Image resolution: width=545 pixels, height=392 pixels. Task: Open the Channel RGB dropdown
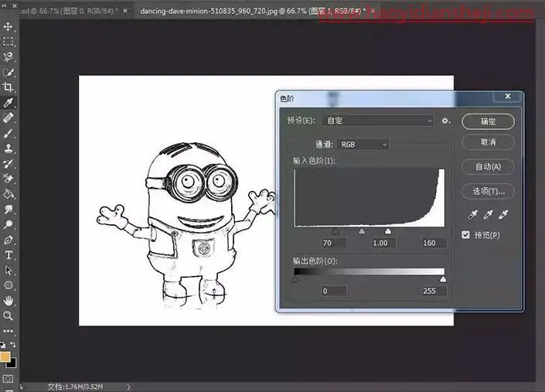tap(363, 145)
